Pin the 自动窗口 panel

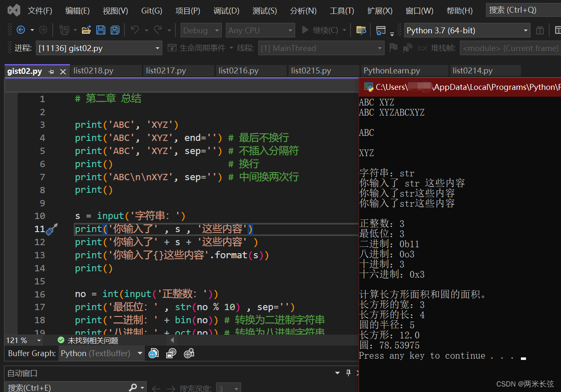click(x=348, y=373)
